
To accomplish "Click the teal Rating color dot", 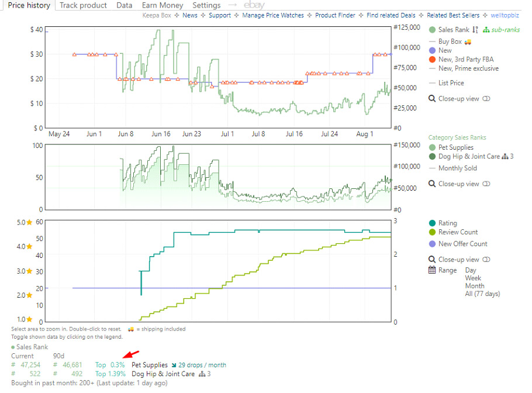I will coord(432,223).
